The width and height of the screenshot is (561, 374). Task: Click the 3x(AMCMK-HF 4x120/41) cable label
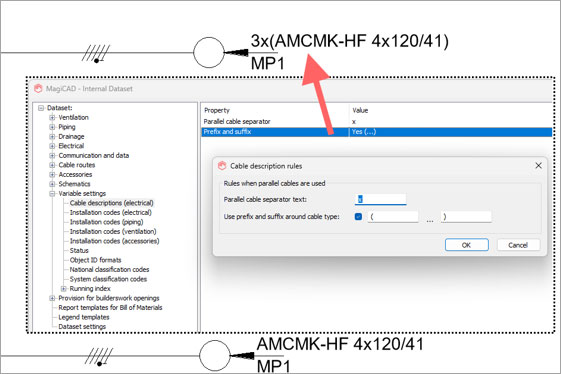[x=349, y=42]
